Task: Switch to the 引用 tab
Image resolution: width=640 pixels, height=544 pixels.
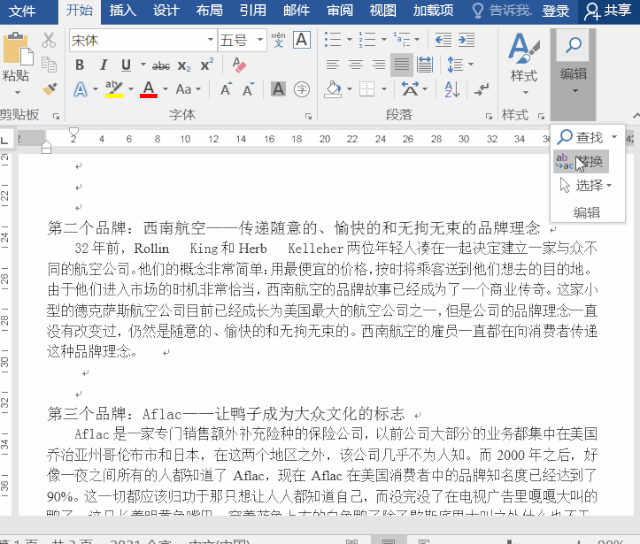Action: tap(253, 11)
